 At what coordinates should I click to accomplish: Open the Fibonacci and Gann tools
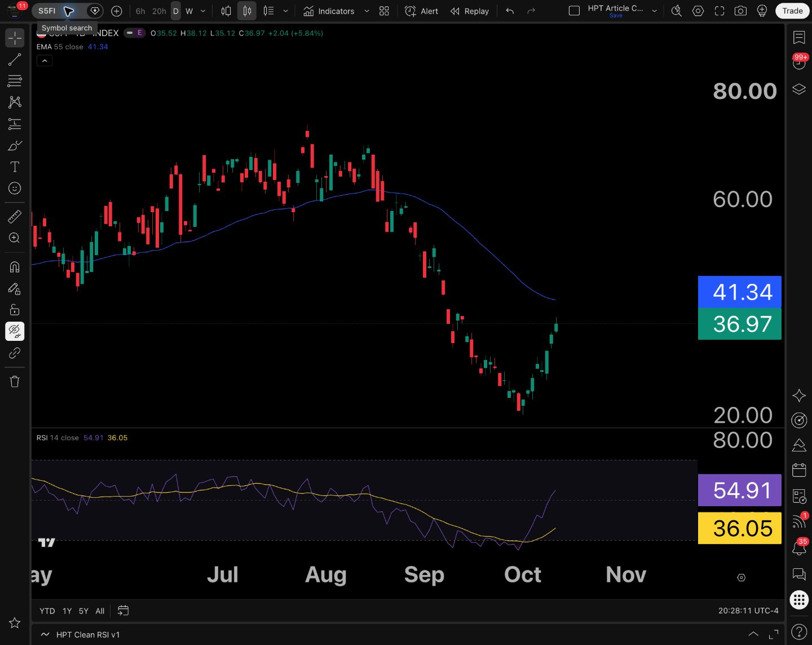[x=15, y=81]
